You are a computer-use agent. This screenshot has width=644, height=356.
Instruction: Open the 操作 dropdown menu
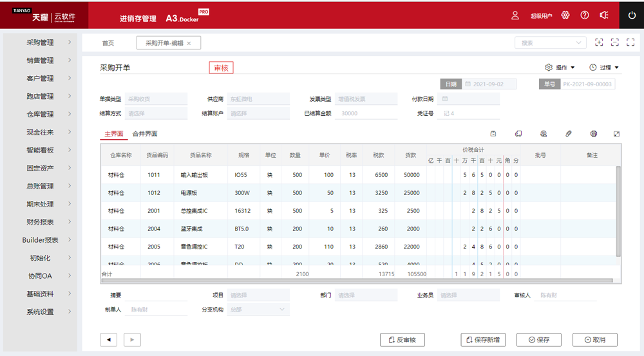pyautogui.click(x=560, y=68)
